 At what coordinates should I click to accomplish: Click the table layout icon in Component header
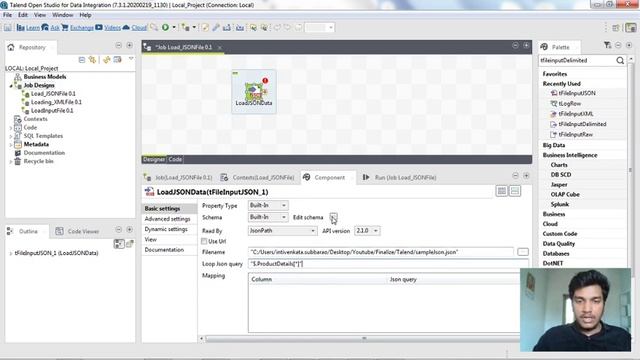pos(502,191)
